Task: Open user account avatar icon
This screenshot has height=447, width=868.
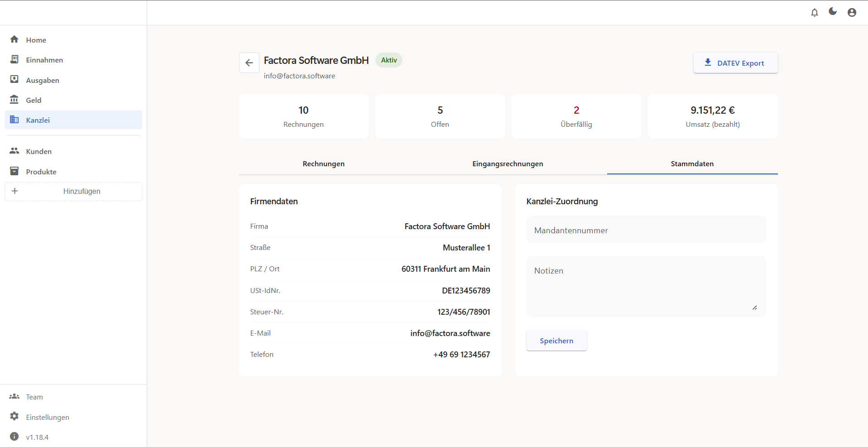Action: tap(852, 13)
